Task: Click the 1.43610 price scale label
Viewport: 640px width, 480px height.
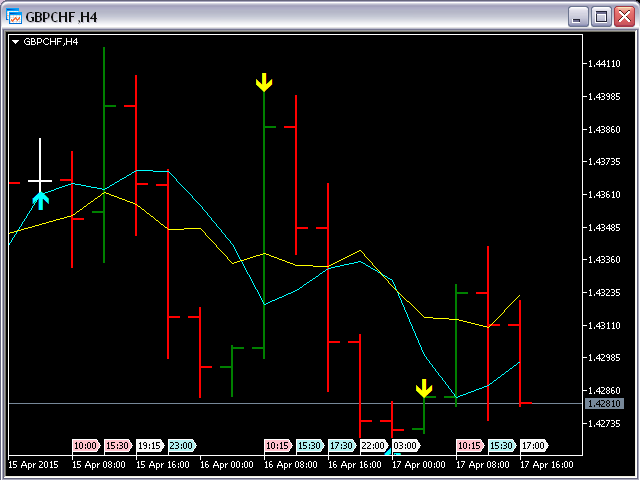Action: pos(604,194)
